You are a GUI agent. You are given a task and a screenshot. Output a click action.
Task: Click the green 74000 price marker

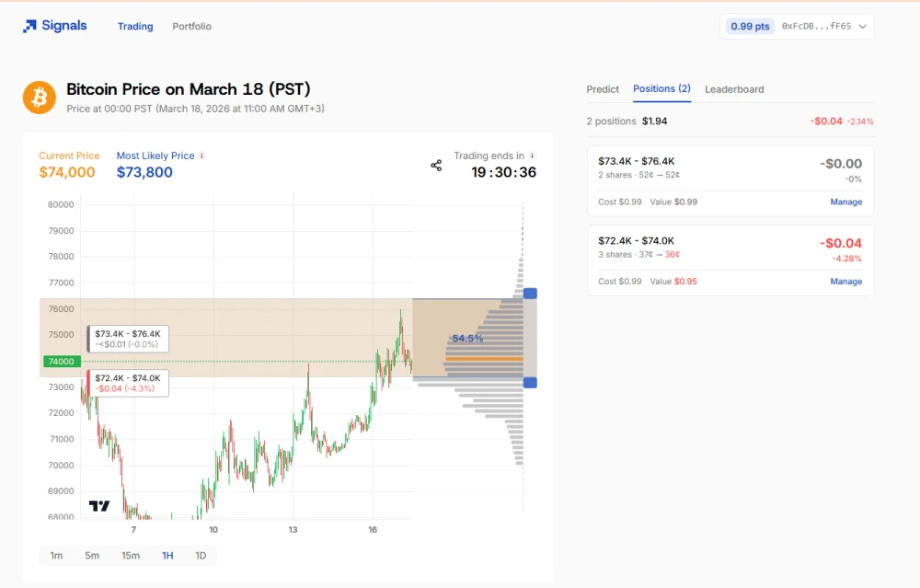coord(56,362)
